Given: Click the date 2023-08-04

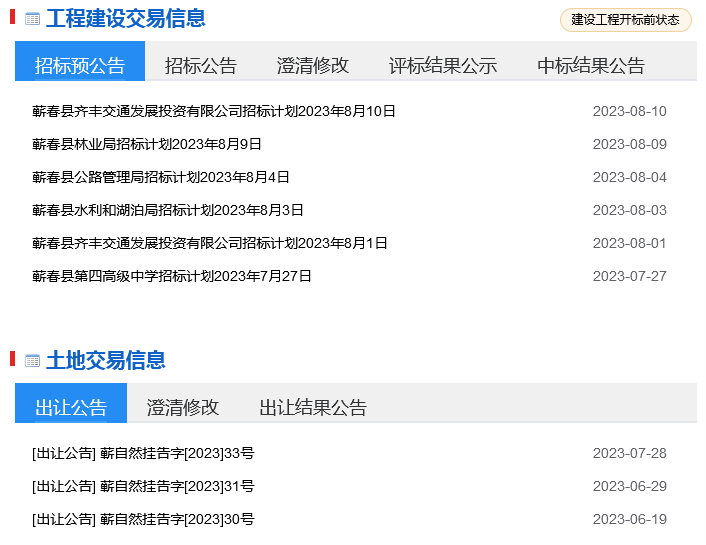Looking at the screenshot, I should (x=629, y=177).
